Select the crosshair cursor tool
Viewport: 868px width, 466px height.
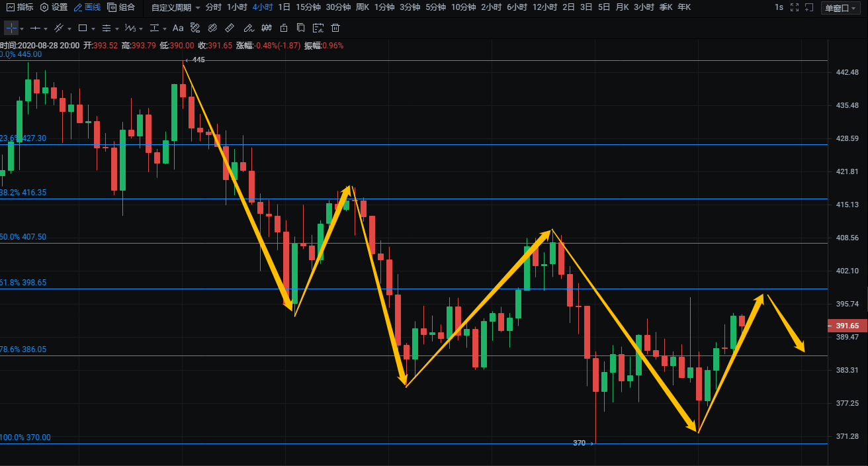(11, 28)
